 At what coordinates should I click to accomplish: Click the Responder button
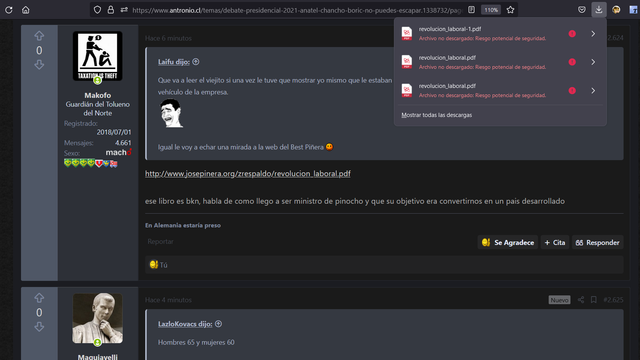pos(598,242)
